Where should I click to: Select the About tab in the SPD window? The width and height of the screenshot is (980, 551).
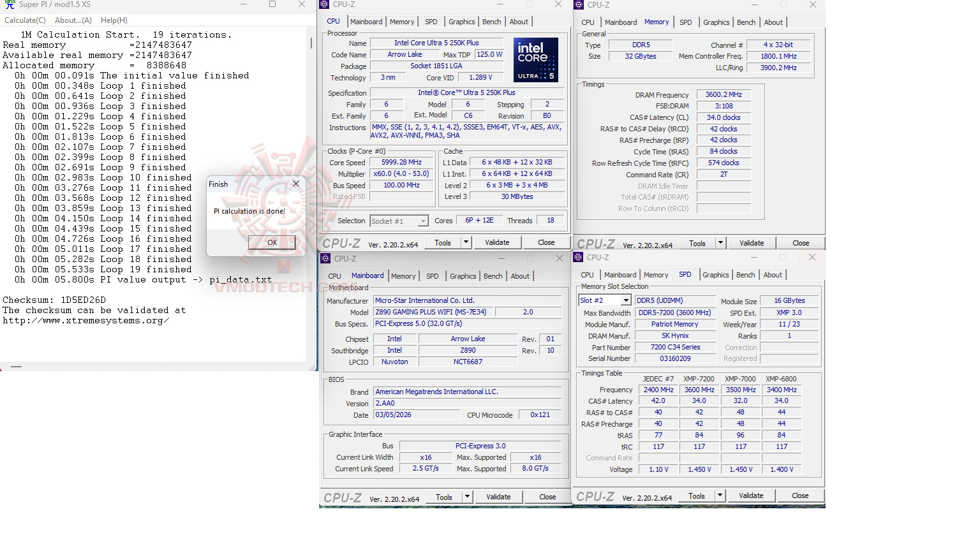pyautogui.click(x=773, y=275)
